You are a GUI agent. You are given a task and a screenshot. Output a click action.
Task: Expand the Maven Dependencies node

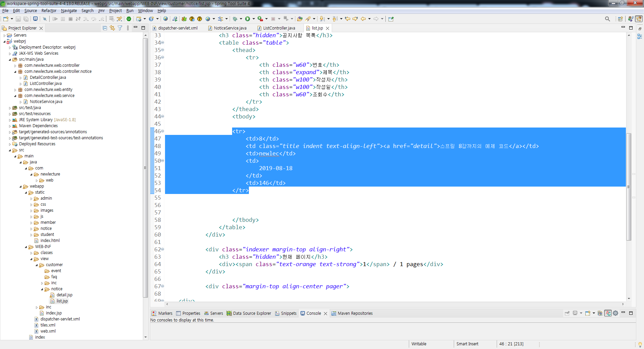[10, 126]
